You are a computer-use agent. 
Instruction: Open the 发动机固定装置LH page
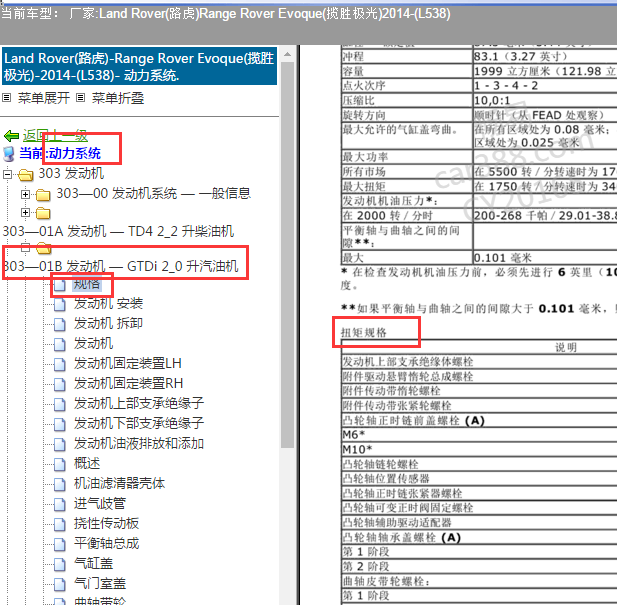coord(127,363)
